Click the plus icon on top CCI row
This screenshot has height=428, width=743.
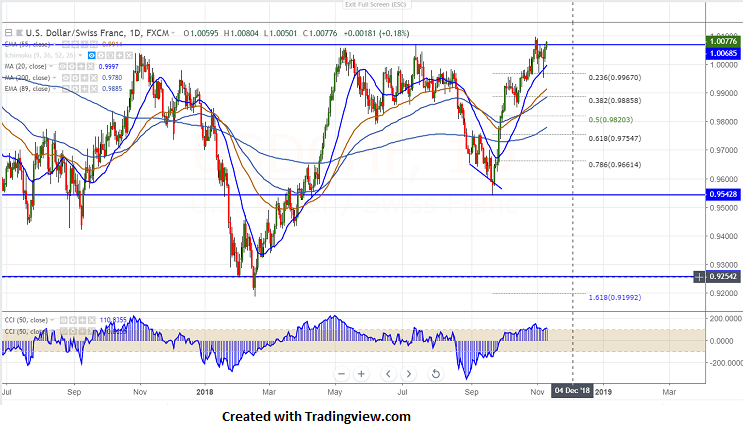[x=82, y=320]
